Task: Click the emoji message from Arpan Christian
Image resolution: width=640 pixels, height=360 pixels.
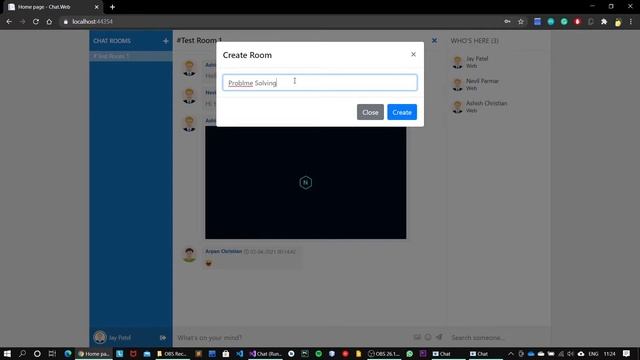Action: click(209, 263)
